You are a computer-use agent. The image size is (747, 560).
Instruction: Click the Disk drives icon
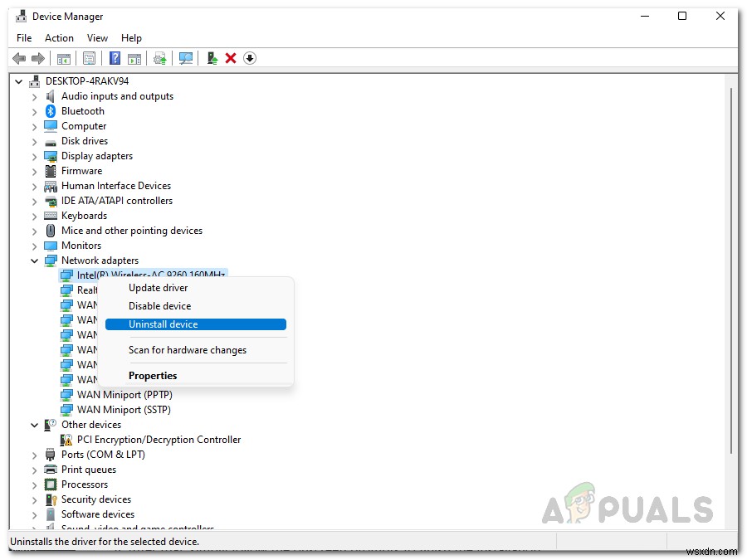pos(51,143)
